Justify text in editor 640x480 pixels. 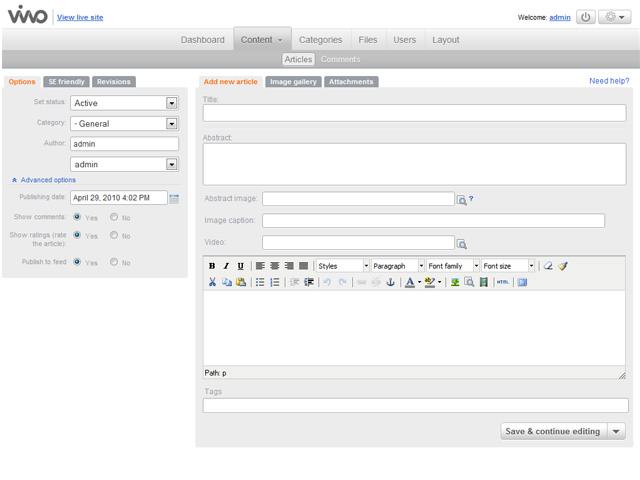[303, 266]
